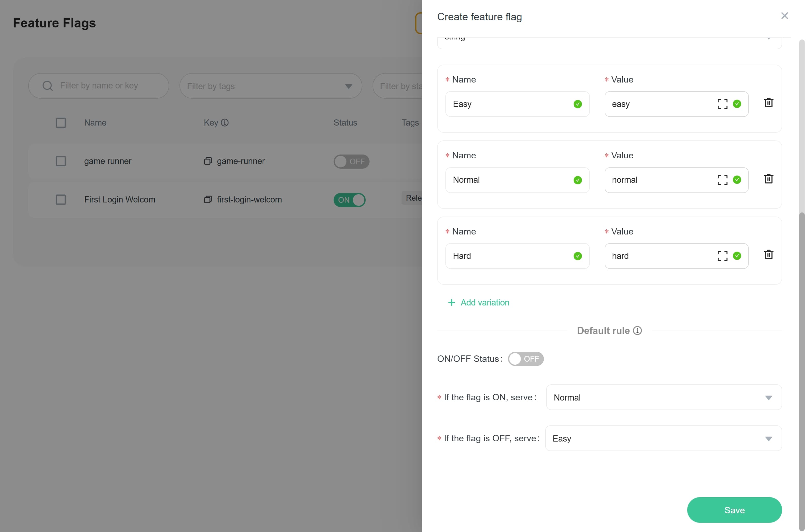This screenshot has width=808, height=532.
Task: Click the Add variation link
Action: tap(484, 302)
